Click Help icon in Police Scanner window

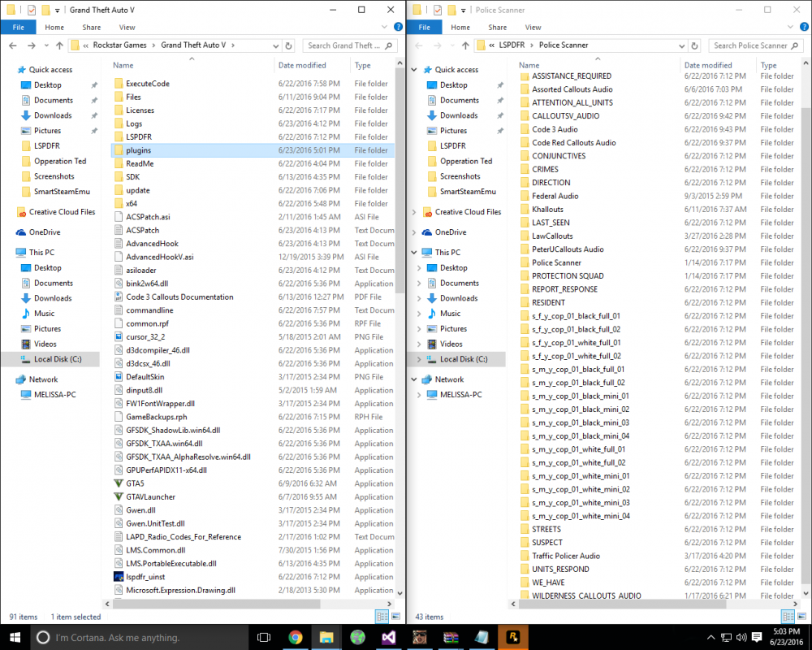coord(804,27)
